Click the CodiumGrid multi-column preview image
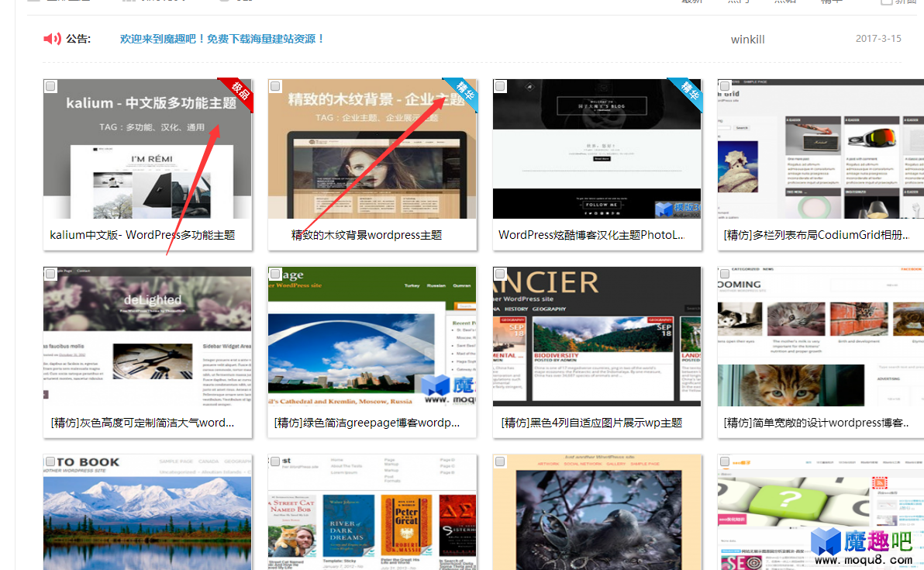The image size is (924, 570). 821,149
